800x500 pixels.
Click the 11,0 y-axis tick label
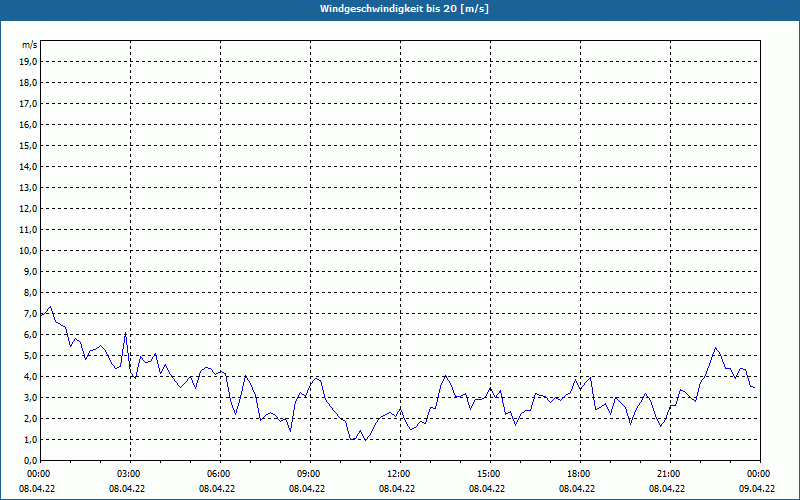pos(29,230)
